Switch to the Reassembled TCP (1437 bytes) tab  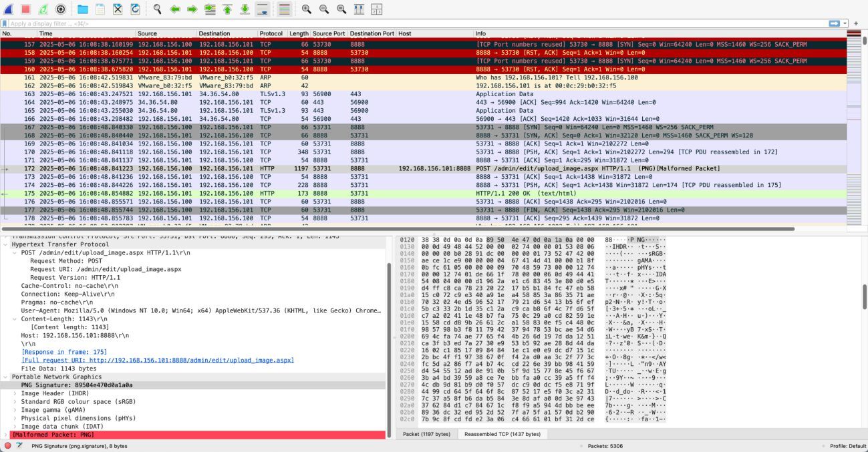502,434
